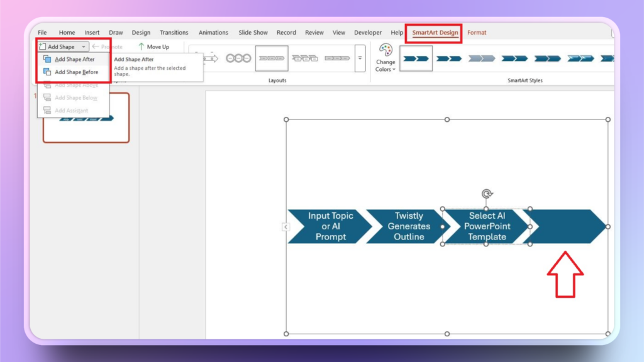This screenshot has width=644, height=362.
Task: Expand the SmartArt text pane arrow
Action: (286, 226)
